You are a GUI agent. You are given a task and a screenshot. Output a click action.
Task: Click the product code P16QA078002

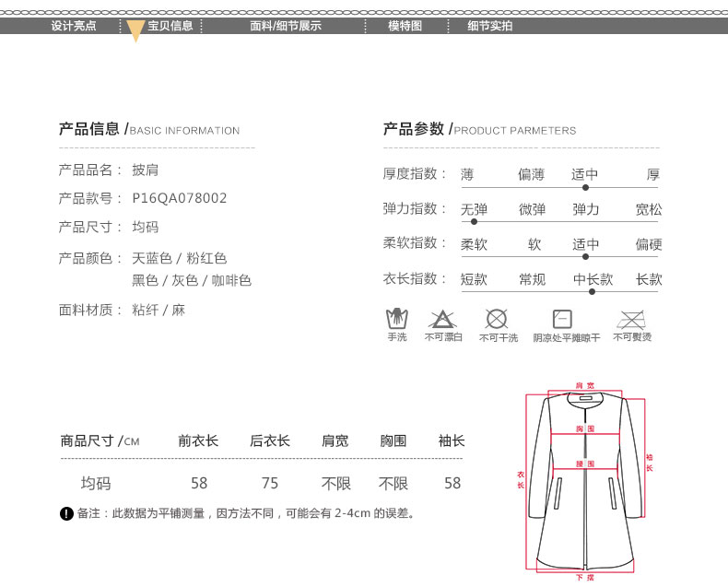point(180,198)
